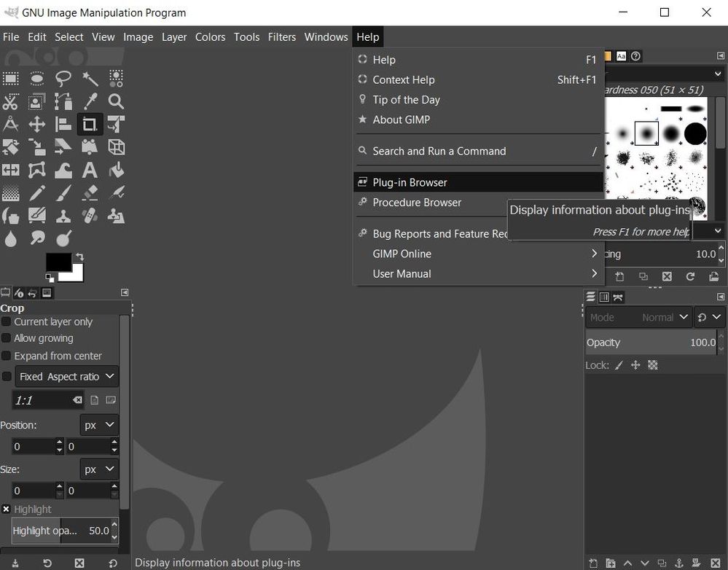The width and height of the screenshot is (728, 570).
Task: Select the Zoom magnifier tool
Action: pos(116,101)
